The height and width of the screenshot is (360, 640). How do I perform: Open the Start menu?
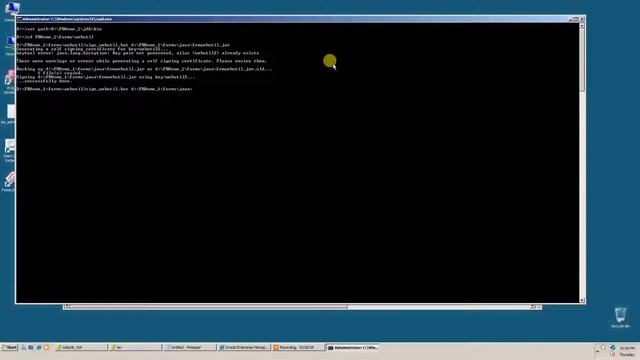9,347
